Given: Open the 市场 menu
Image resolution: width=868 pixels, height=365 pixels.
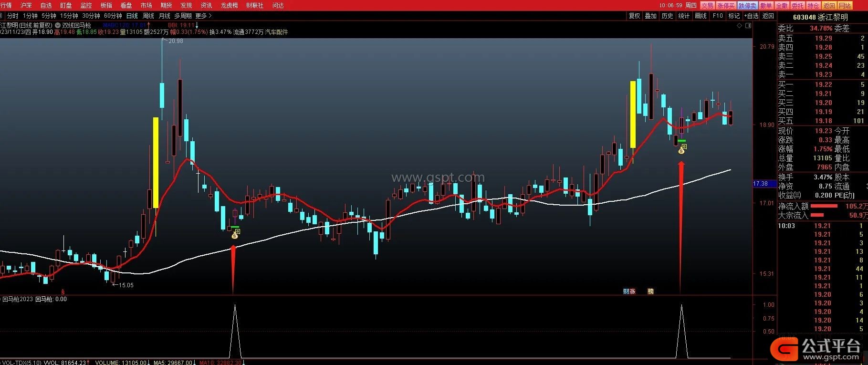Looking at the screenshot, I should tap(146, 5).
